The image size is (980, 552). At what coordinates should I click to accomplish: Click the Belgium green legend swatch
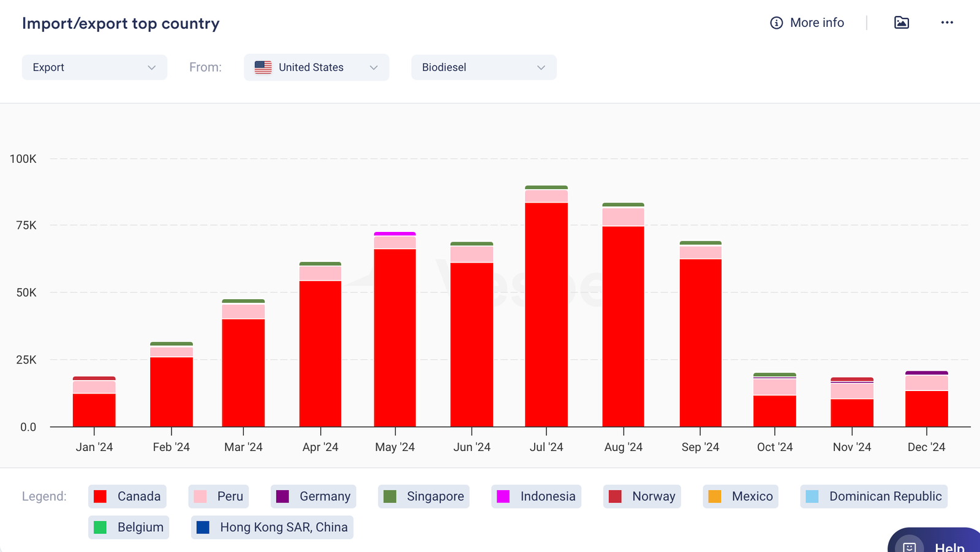[100, 527]
